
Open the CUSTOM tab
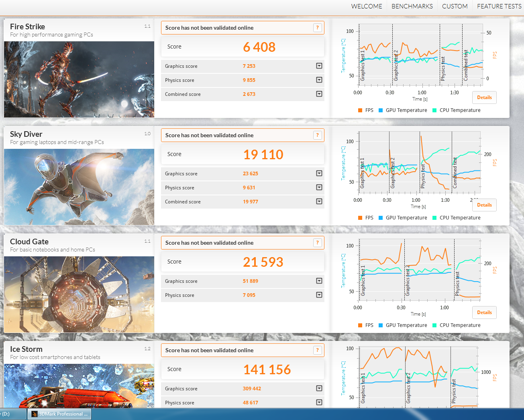(455, 6)
